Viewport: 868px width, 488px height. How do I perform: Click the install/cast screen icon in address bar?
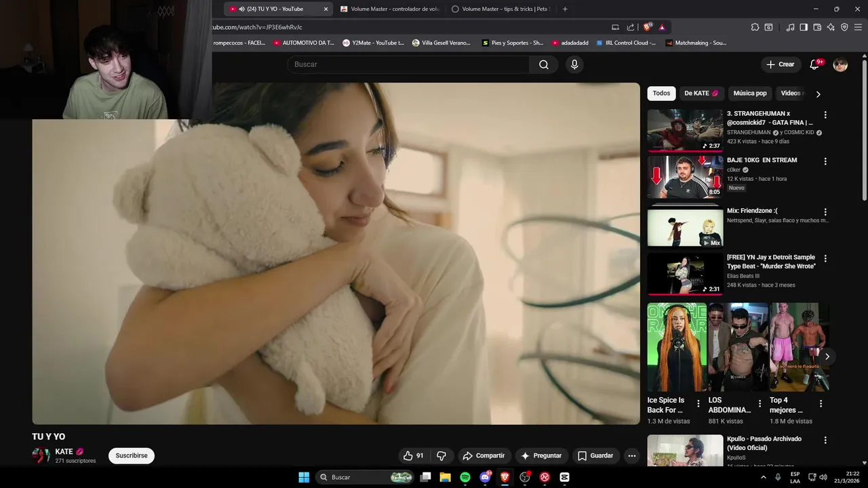point(615,27)
